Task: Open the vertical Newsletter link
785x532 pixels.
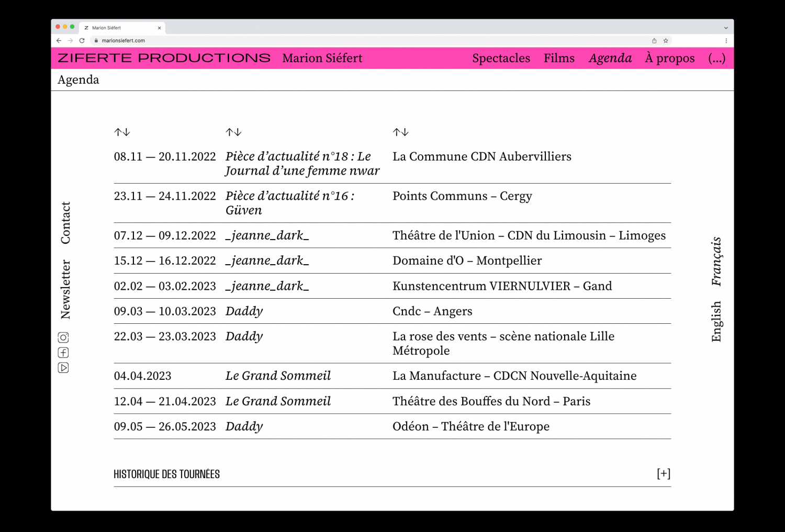Action: tap(65, 289)
